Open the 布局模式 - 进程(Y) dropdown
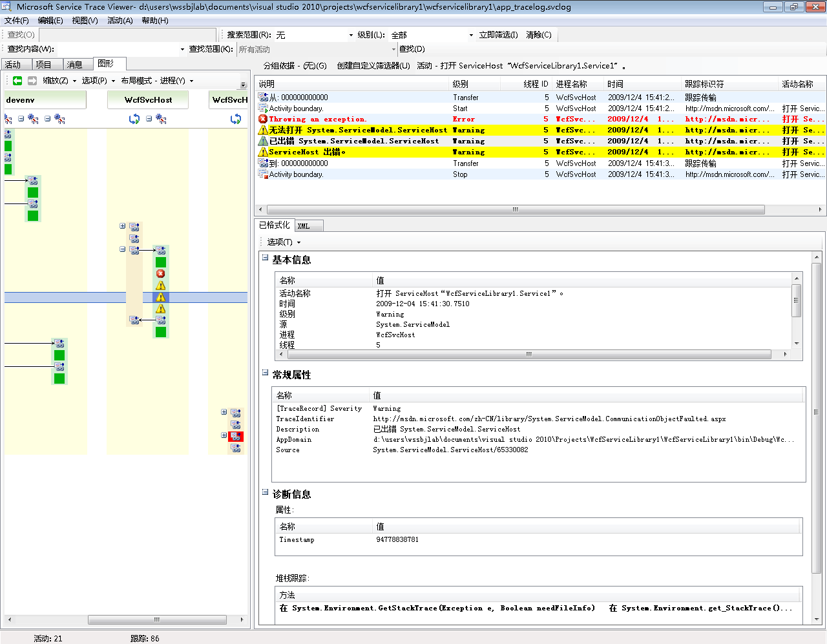Viewport: 827px width, 644px height. point(157,81)
